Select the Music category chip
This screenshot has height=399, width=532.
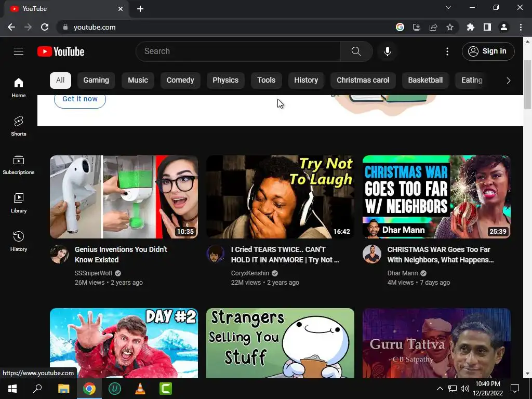(138, 81)
